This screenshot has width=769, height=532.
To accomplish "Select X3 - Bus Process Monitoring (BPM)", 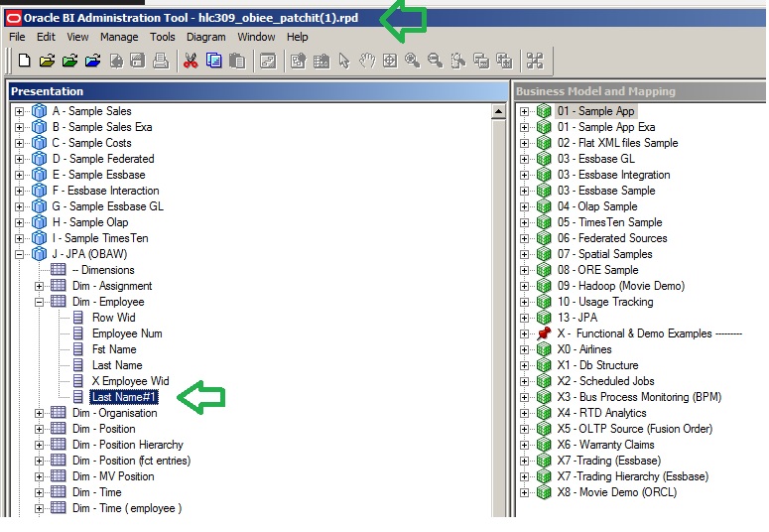I will [639, 397].
